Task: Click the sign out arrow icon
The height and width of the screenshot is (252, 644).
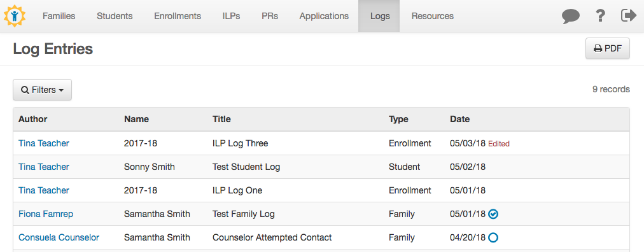Action: [x=628, y=16]
